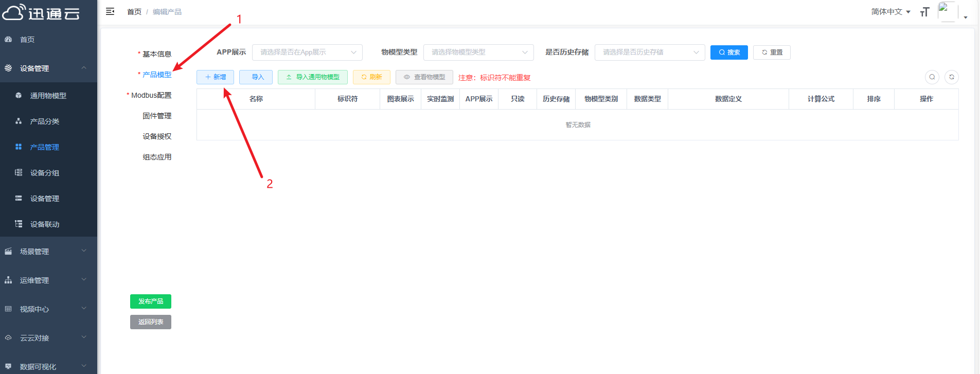
Task: Click the 新增 button
Action: click(x=215, y=77)
